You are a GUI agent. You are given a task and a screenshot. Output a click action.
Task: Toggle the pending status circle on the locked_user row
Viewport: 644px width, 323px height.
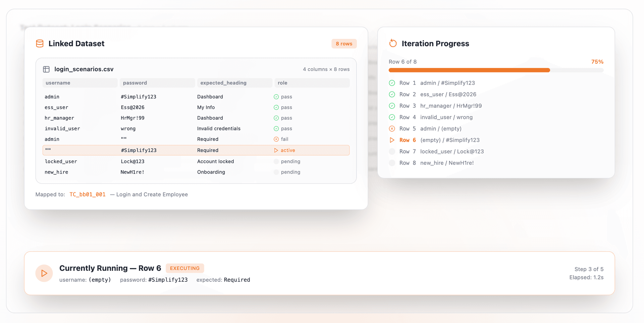276,161
